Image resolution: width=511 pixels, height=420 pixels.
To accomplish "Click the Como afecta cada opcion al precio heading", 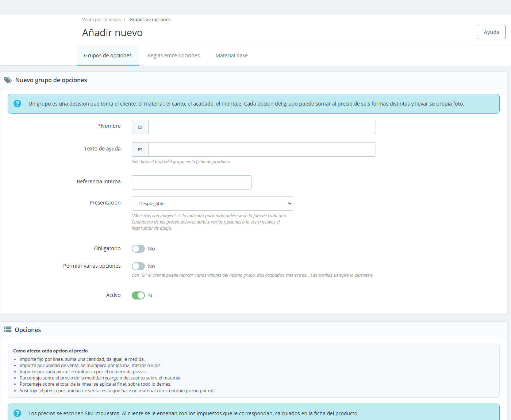I will pyautogui.click(x=50, y=351).
